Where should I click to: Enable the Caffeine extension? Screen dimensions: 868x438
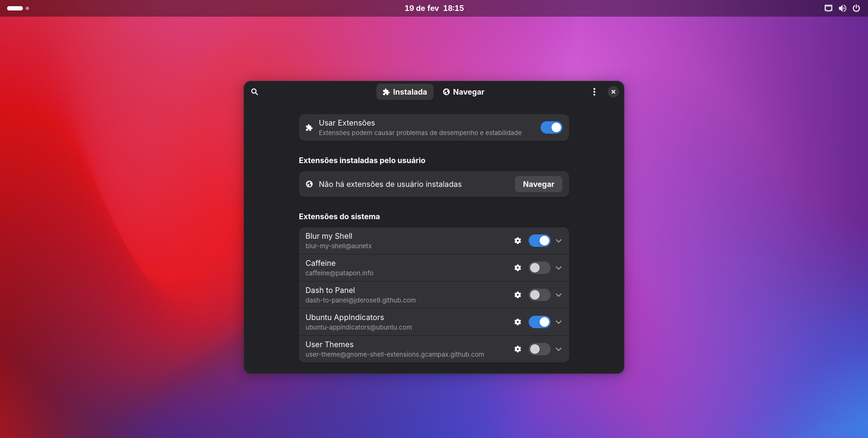point(539,268)
